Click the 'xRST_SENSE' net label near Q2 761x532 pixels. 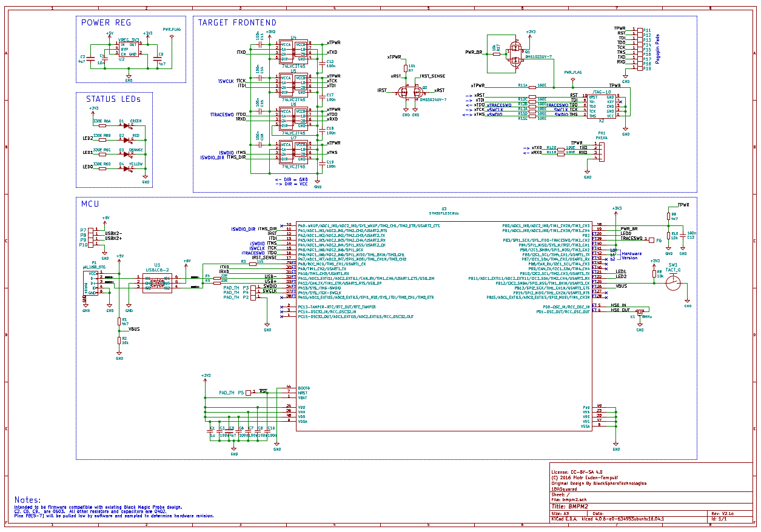(x=432, y=76)
